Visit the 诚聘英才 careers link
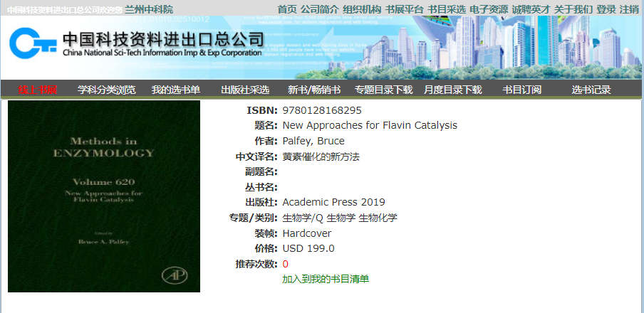Viewport: 644px width, 313px height. click(531, 9)
